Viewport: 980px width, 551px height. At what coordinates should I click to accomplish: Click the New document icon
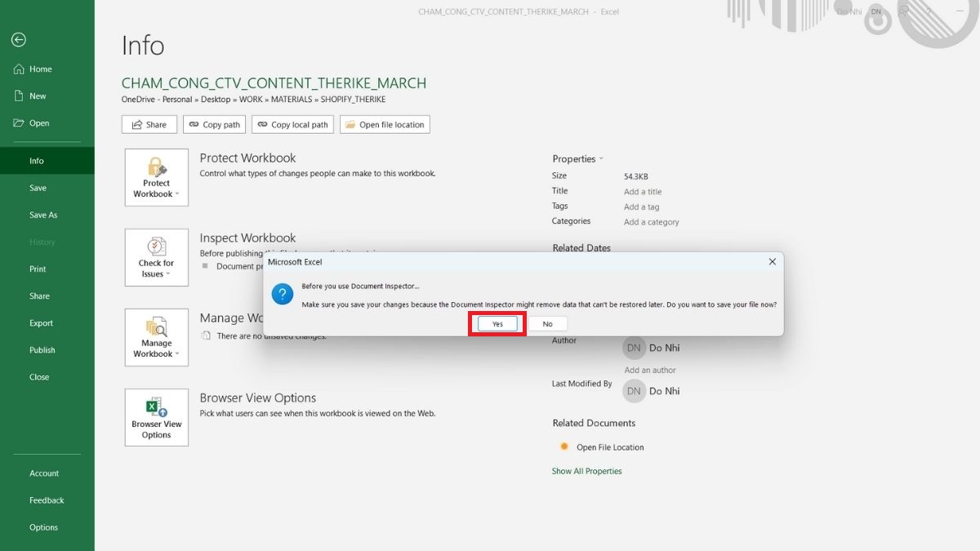click(x=18, y=96)
